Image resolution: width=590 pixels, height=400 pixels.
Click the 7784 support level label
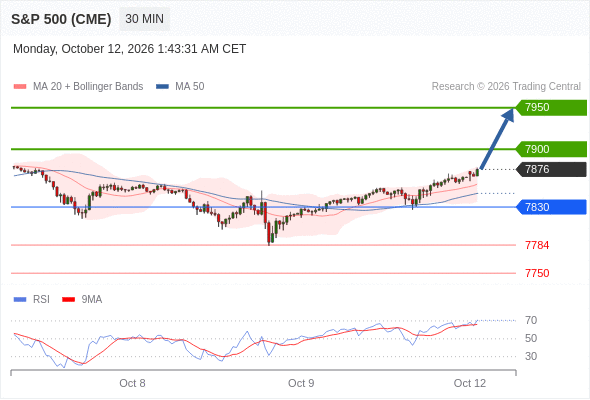click(537, 245)
